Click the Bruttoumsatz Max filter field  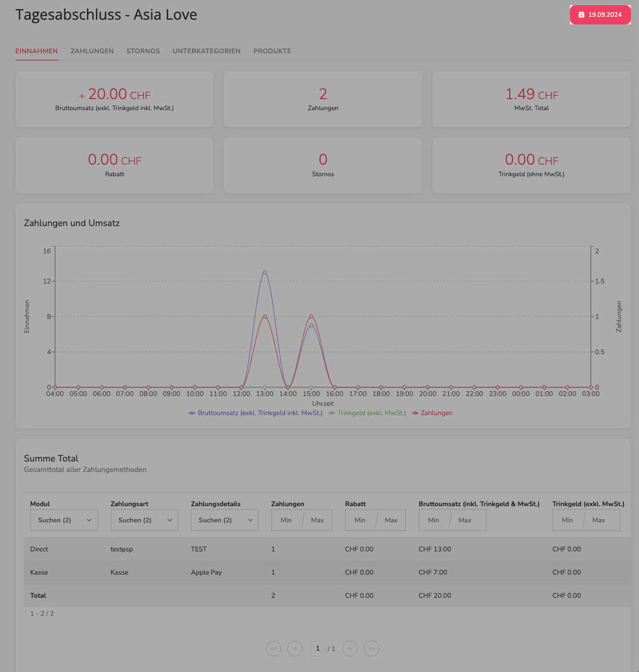point(465,520)
